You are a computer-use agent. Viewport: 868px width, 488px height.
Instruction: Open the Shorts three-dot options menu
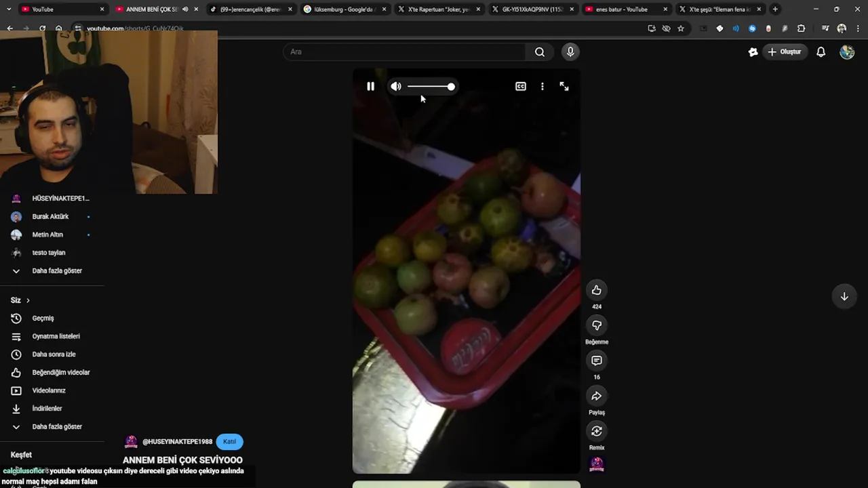click(542, 86)
